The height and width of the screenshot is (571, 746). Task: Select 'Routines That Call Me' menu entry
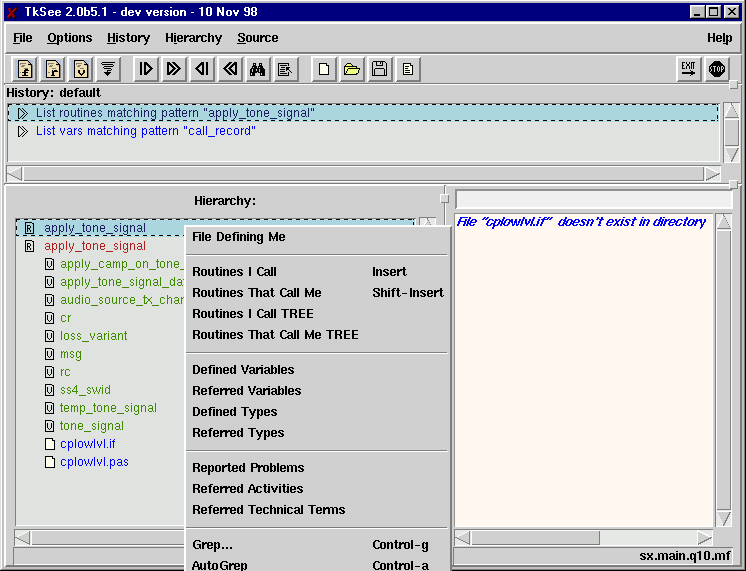point(317,293)
